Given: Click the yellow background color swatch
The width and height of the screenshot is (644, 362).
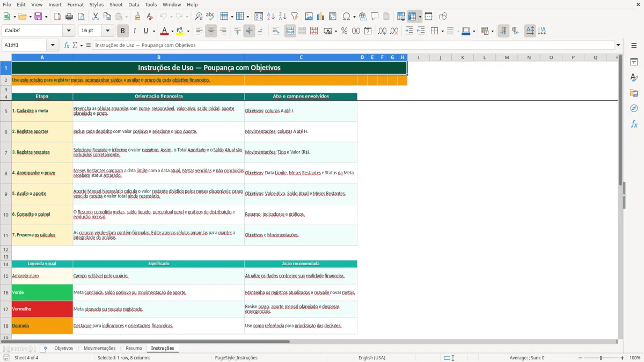Looking at the screenshot, I should click(x=180, y=31).
